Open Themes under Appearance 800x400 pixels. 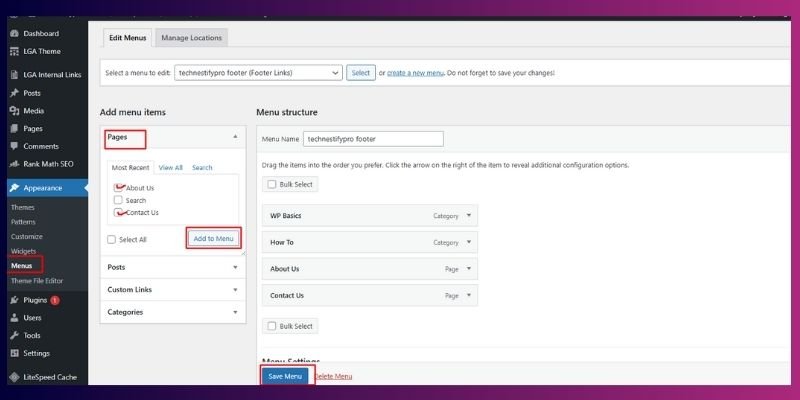(22, 208)
